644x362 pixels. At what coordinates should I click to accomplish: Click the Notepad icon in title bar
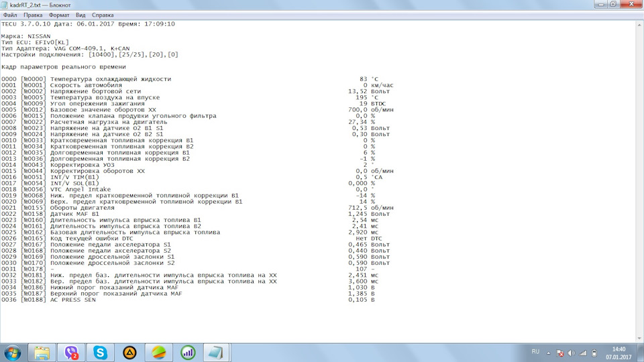[5, 5]
